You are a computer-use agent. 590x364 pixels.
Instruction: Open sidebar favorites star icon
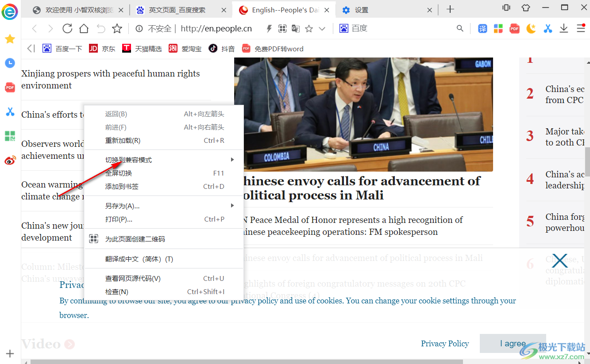(x=10, y=39)
